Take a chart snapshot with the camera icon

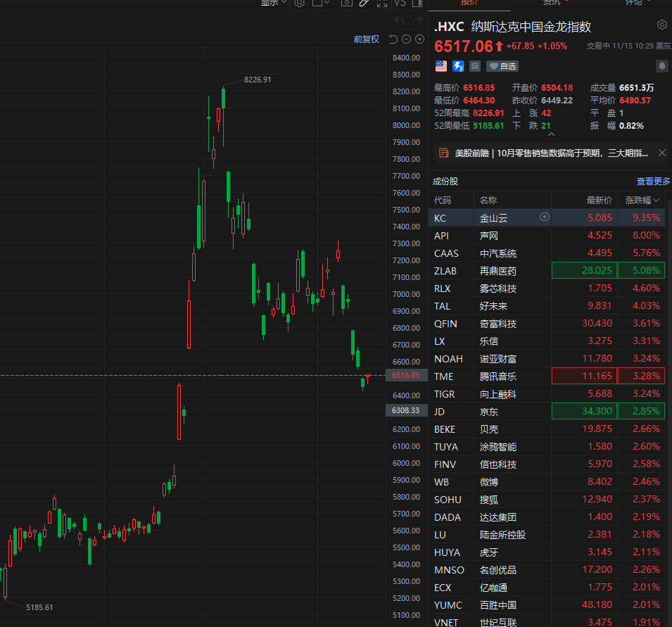346,3
